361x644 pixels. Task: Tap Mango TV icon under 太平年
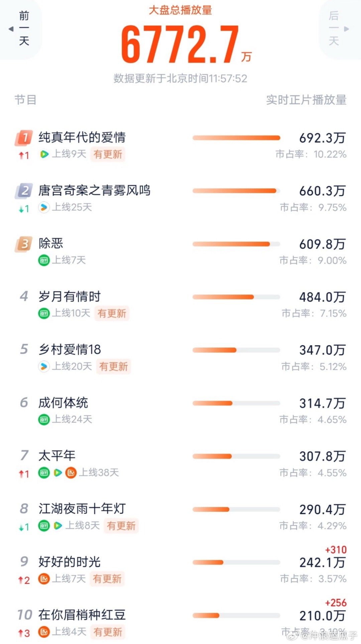(x=71, y=473)
